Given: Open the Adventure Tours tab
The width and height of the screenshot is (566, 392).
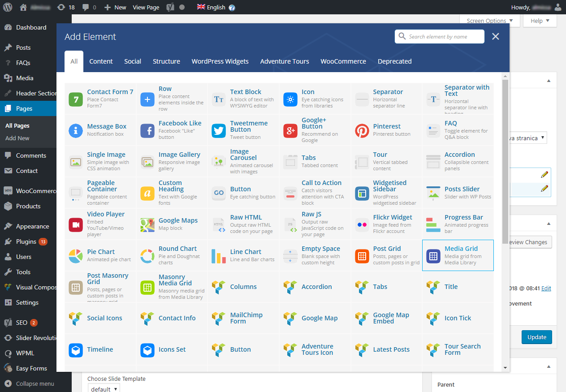Looking at the screenshot, I should [285, 61].
